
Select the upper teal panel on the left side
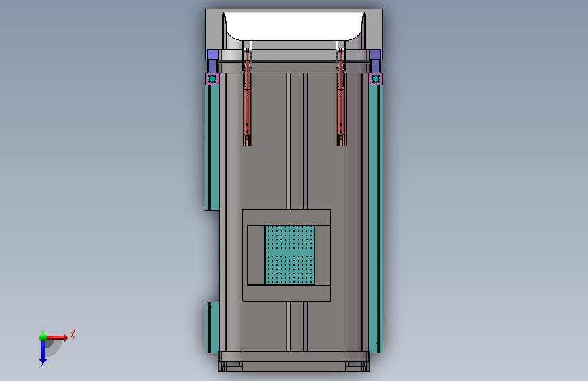pyautogui.click(x=212, y=148)
